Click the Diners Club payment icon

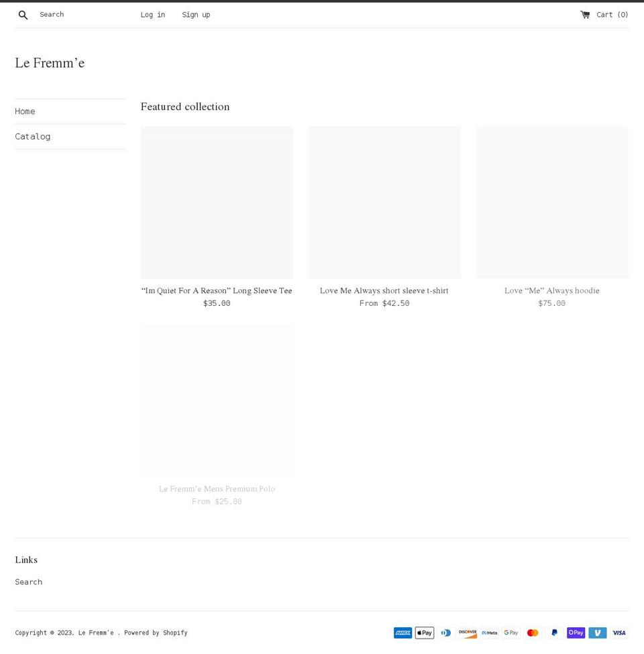[x=446, y=633]
